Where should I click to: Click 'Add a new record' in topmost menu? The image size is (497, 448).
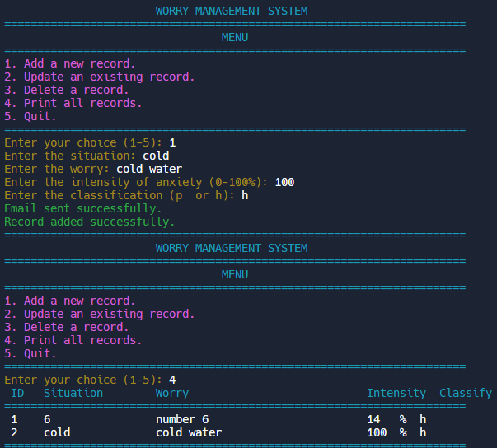(70, 63)
